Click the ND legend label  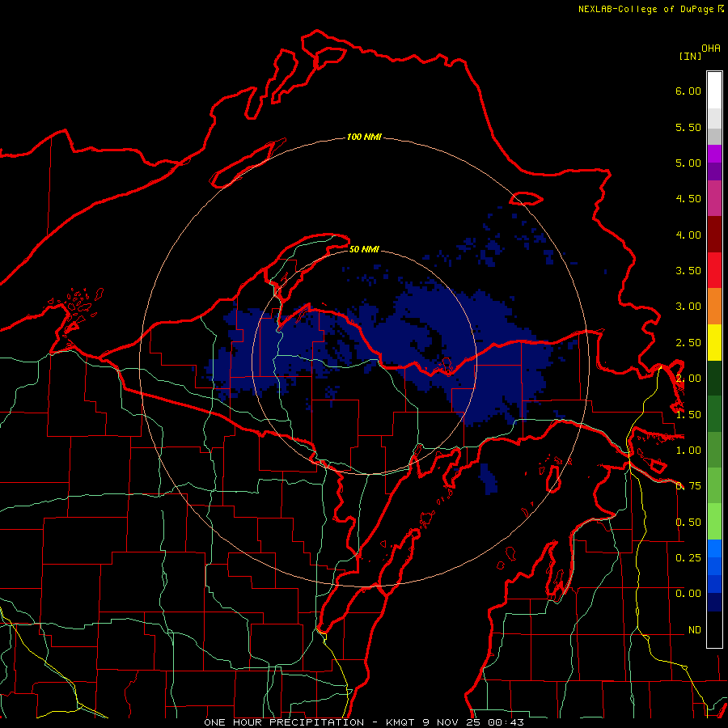(695, 630)
